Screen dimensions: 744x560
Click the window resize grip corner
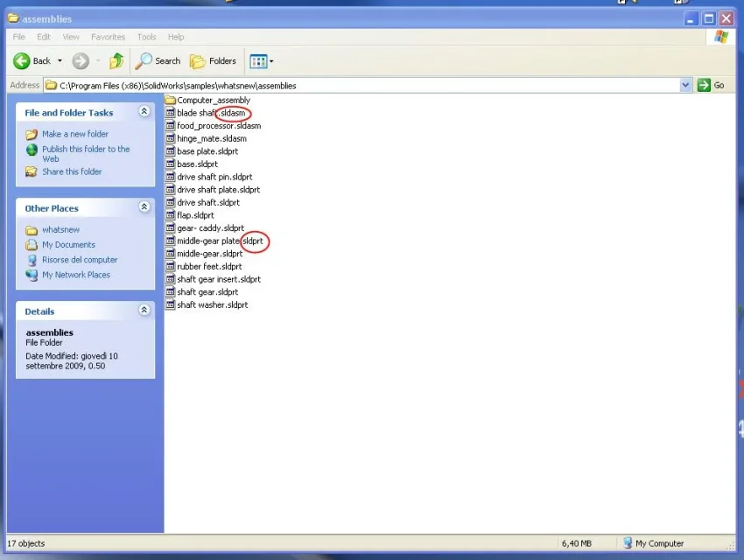730,546
